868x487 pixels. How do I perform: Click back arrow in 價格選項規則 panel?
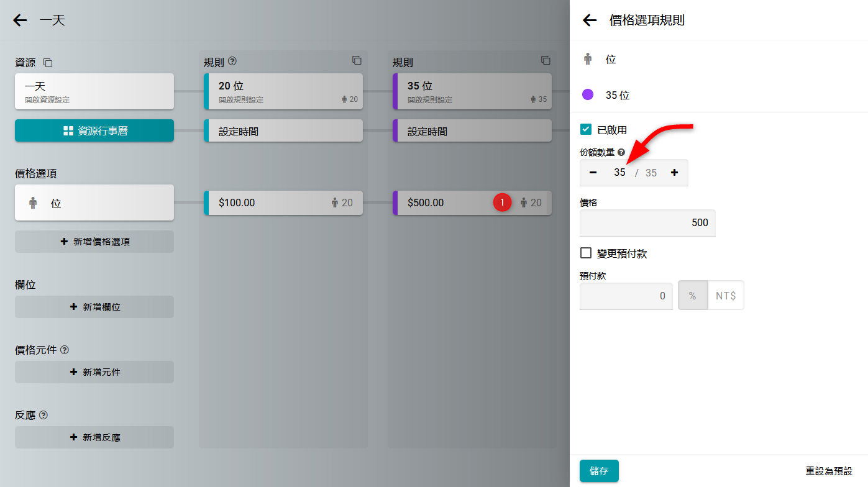click(589, 20)
